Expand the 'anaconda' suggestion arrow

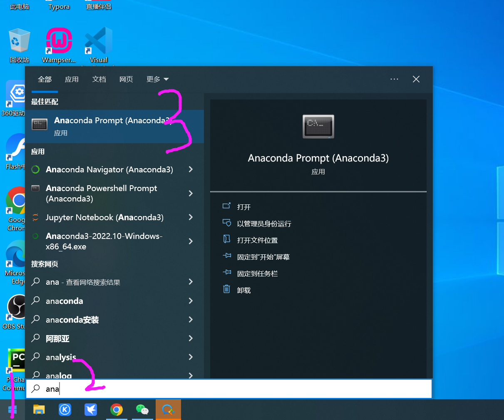[191, 301]
